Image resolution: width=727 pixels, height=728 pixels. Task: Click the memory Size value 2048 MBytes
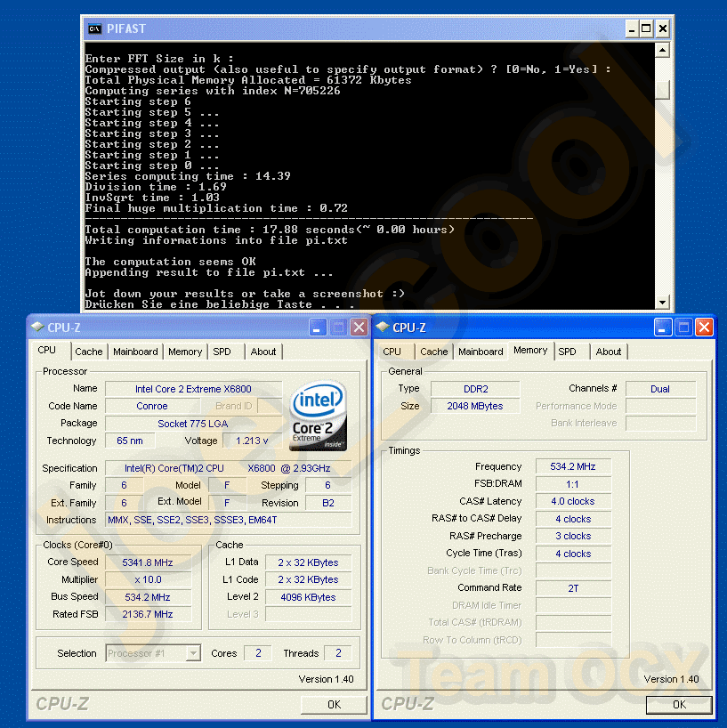tap(475, 406)
